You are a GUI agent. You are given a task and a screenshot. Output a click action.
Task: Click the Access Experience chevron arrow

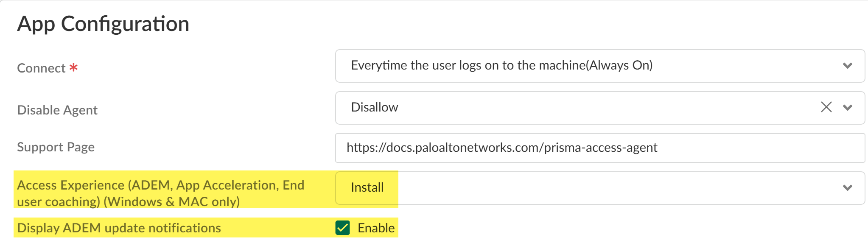(847, 188)
